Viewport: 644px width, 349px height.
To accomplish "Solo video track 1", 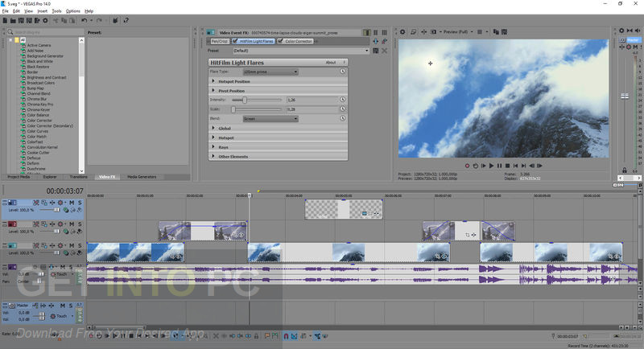I will 80,203.
